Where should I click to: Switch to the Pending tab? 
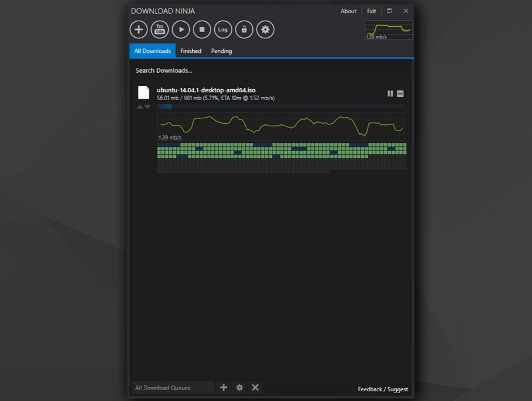coord(221,51)
